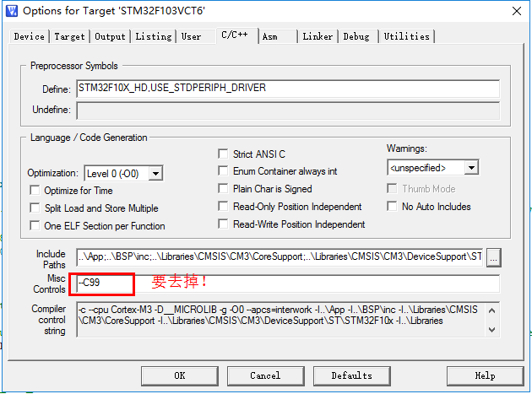532x394 pixels.
Task: Click the Undefine input field
Action: (288, 111)
